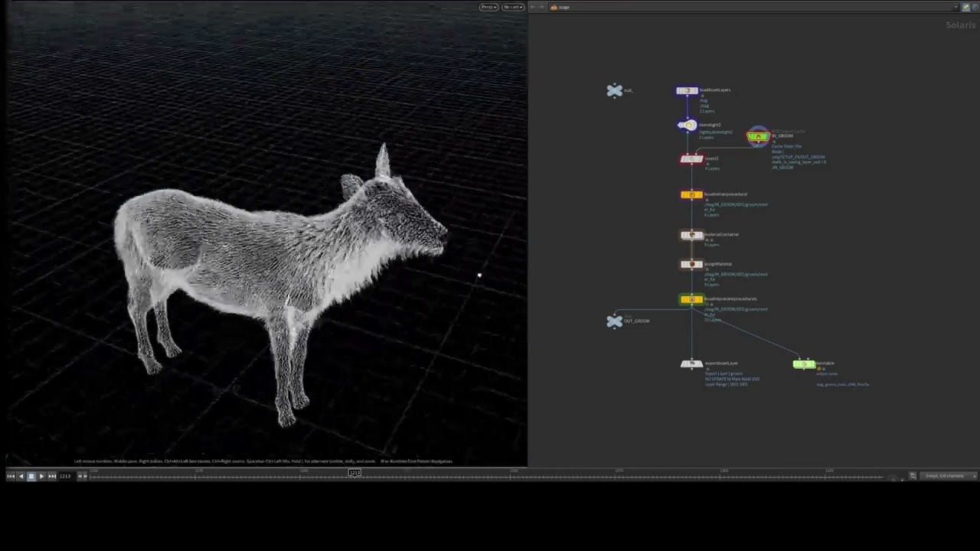
Task: Play the timeline forward
Action: (41, 476)
